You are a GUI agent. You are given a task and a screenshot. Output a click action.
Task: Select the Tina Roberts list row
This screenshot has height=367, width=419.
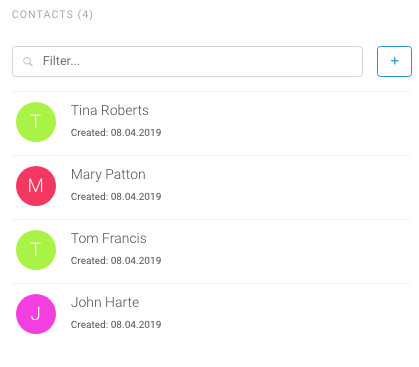[x=211, y=123]
